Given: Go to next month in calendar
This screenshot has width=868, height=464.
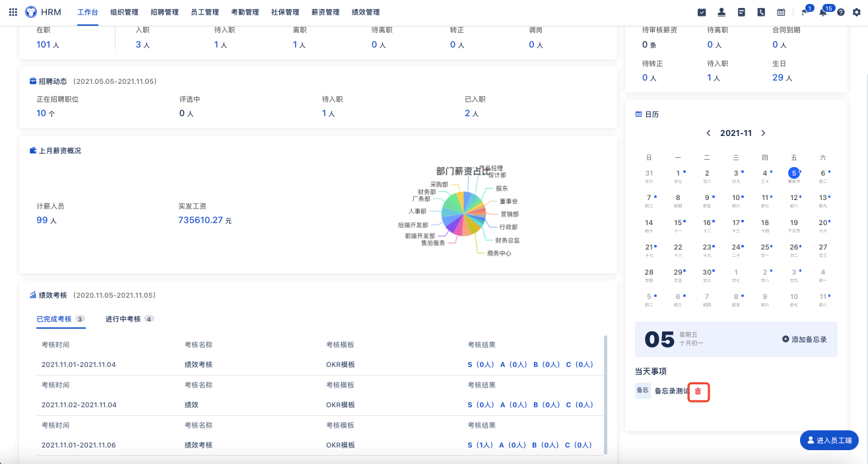Looking at the screenshot, I should (763, 133).
